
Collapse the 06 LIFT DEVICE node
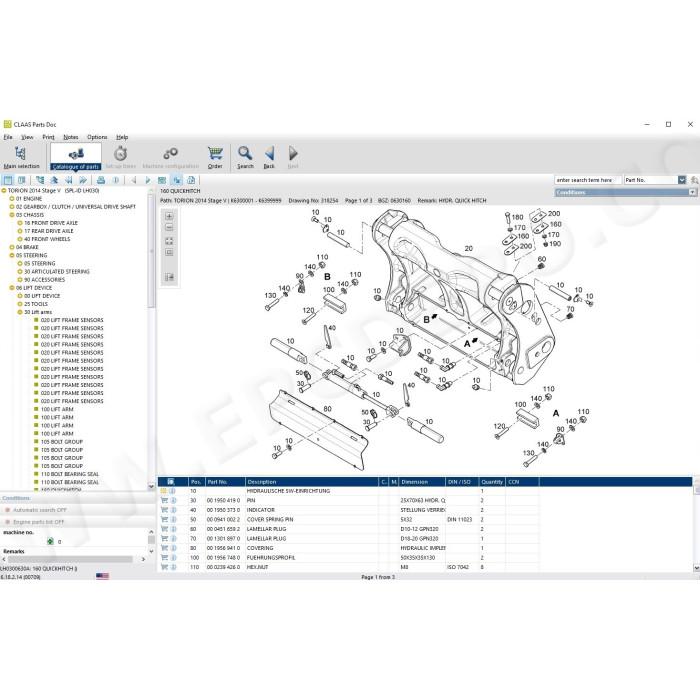12,288
